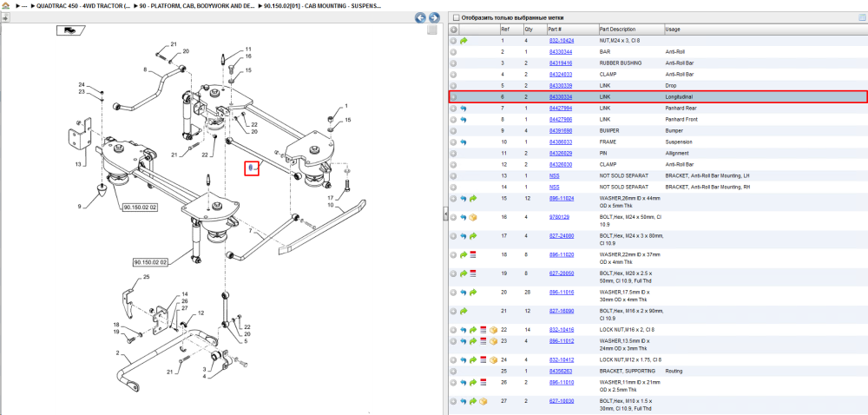868x415 pixels.
Task: Toggle circle marker for BUMPER row
Action: coord(453,130)
